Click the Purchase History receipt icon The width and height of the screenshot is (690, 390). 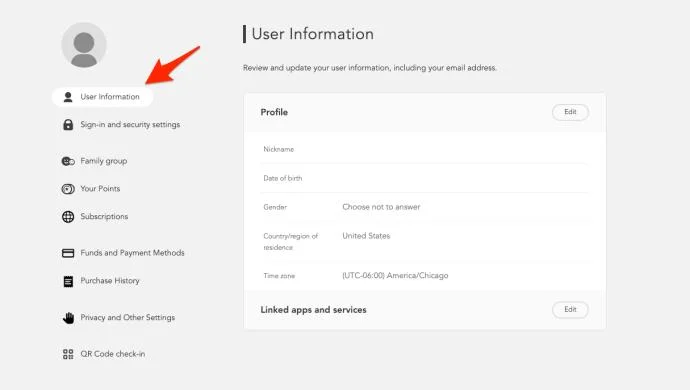pyautogui.click(x=68, y=281)
